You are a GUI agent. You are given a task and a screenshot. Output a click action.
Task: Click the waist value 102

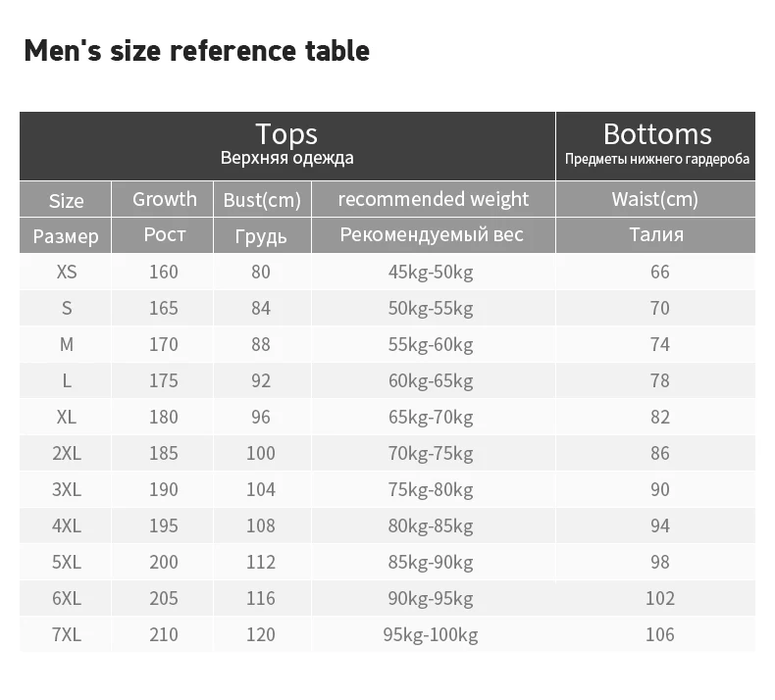coord(660,598)
